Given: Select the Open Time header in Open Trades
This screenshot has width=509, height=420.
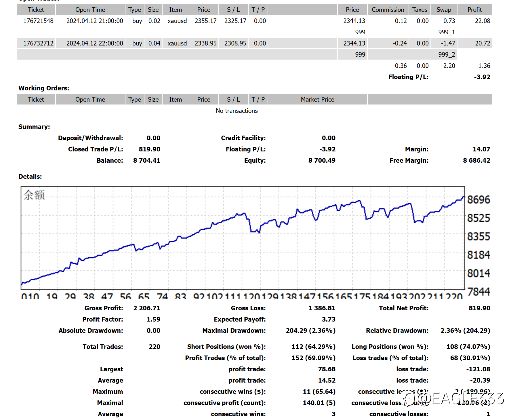Looking at the screenshot, I should pyautogui.click(x=90, y=9).
